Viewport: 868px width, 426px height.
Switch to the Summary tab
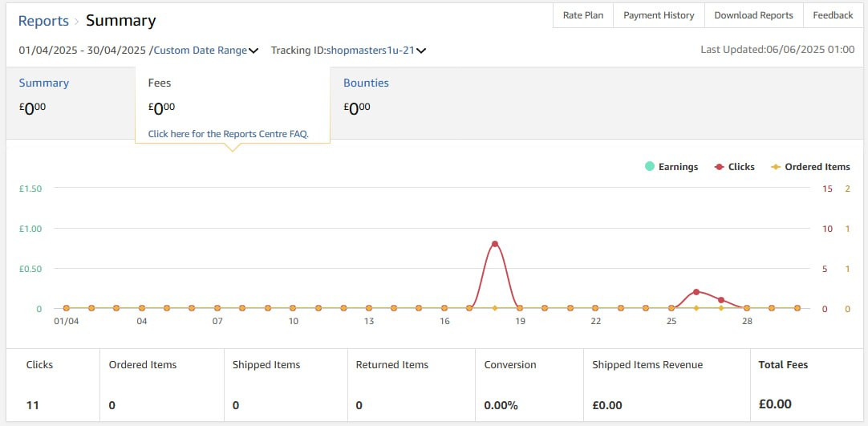pos(44,83)
